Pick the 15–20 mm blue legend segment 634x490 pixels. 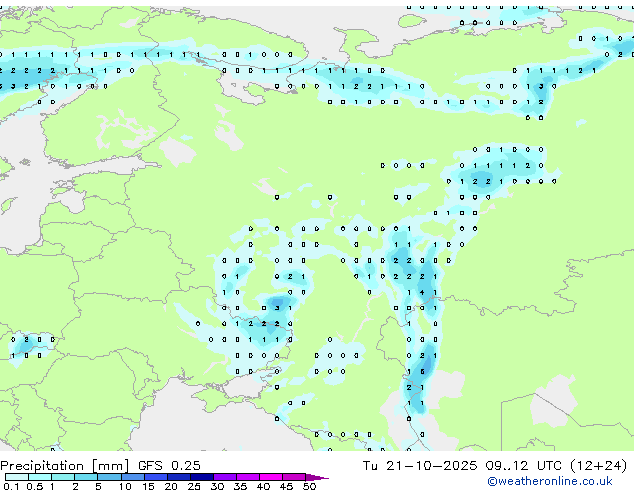(156, 477)
